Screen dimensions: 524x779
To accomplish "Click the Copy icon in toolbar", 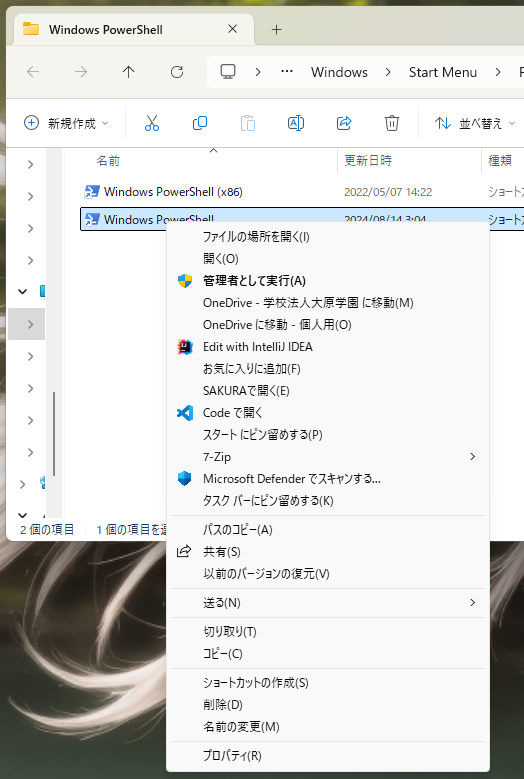I will 200,123.
